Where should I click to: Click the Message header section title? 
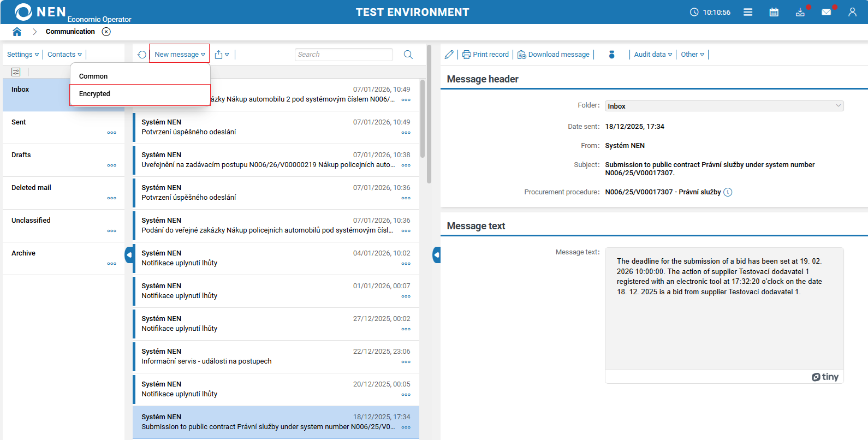[x=483, y=79]
